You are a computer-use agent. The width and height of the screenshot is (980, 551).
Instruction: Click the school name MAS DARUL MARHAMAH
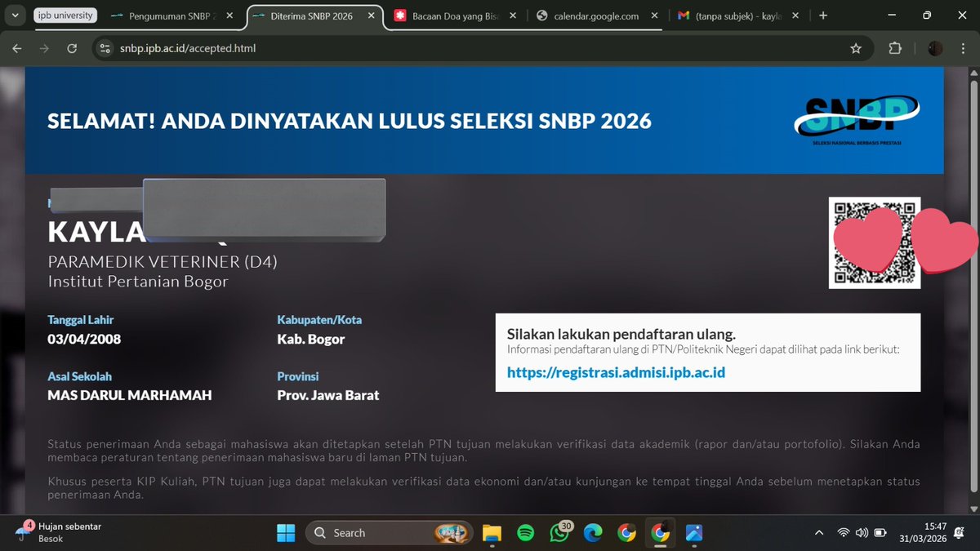click(x=130, y=395)
